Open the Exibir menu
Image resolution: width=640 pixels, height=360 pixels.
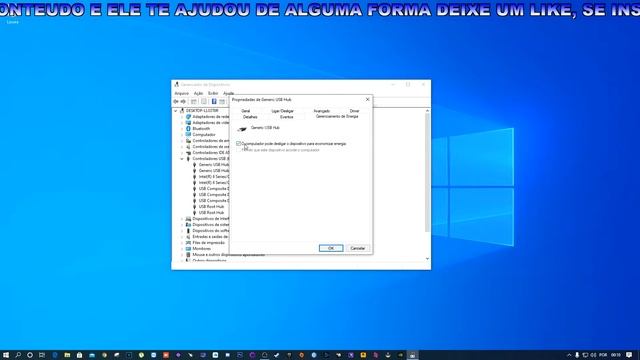click(213, 93)
